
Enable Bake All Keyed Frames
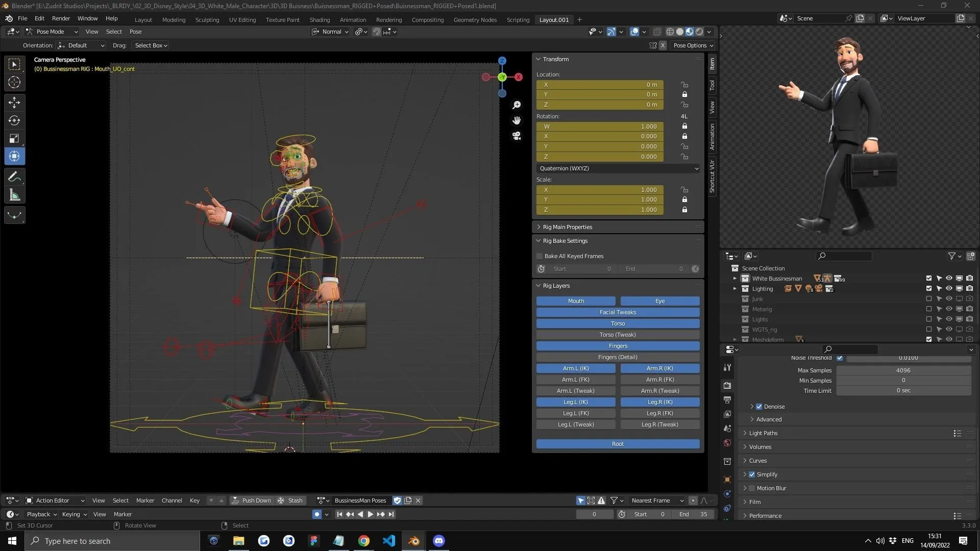540,256
